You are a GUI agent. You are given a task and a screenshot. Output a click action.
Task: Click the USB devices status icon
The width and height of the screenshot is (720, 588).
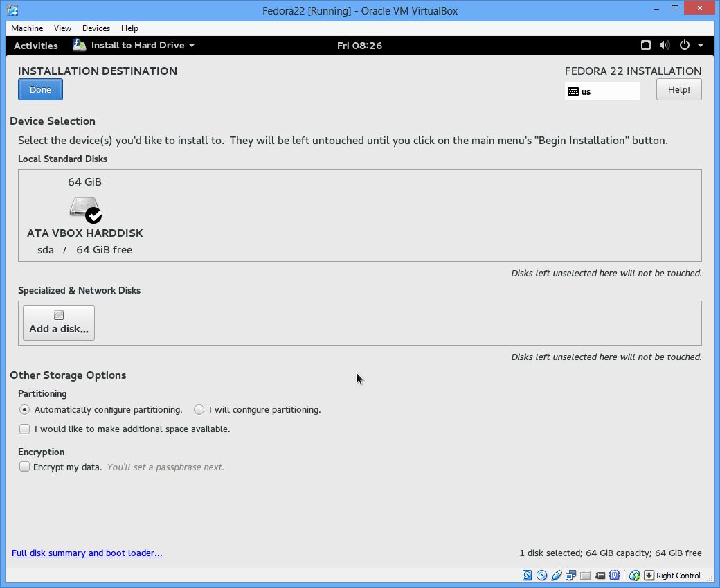(557, 575)
